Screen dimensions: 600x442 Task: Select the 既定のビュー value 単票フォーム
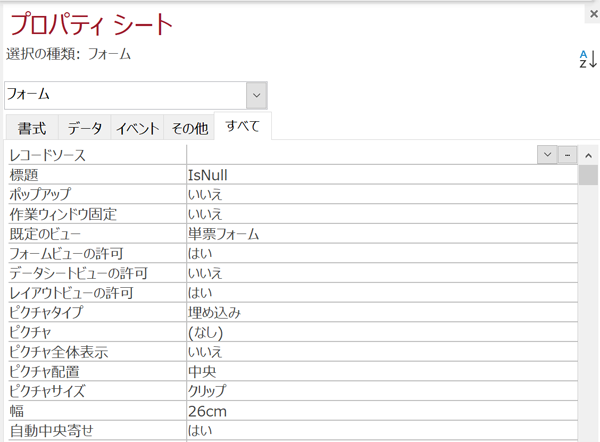380,234
